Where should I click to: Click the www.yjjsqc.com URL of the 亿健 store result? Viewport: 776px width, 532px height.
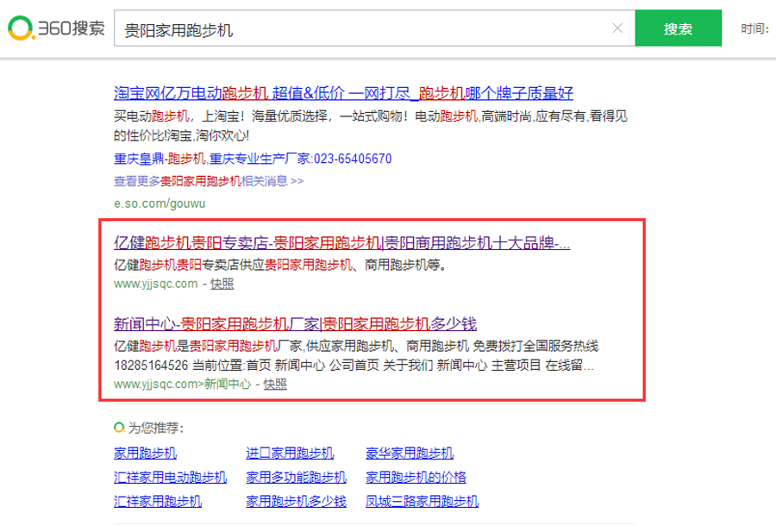coord(155,284)
